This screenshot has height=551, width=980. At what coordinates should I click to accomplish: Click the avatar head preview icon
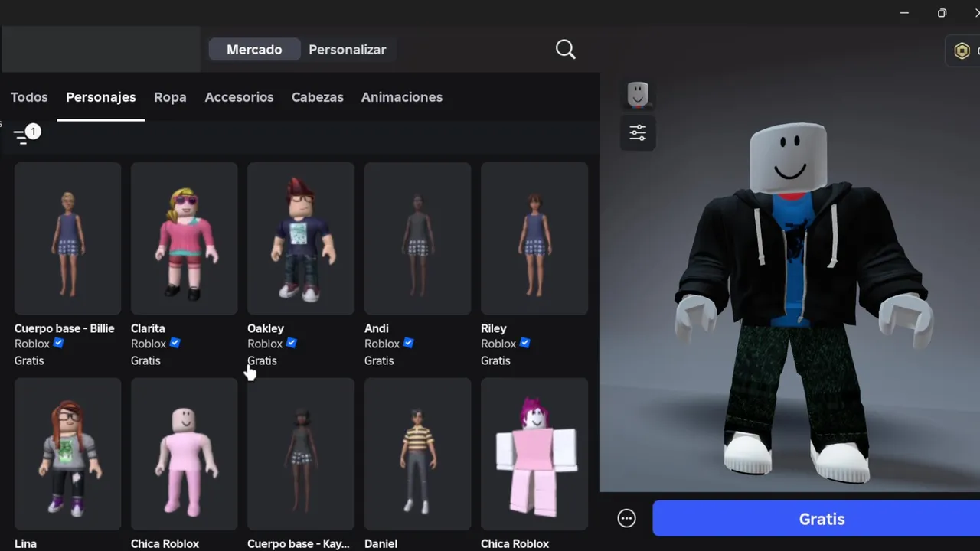pos(638,95)
